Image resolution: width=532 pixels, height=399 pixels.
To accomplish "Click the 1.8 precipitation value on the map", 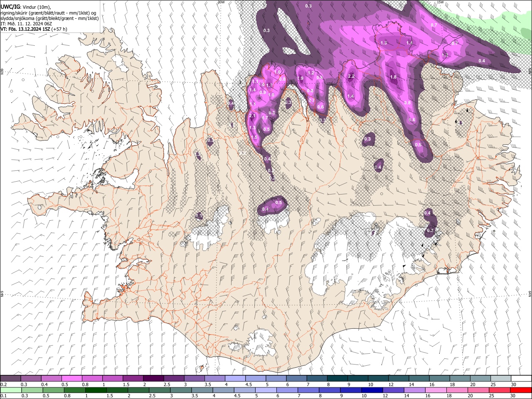I will [x=393, y=77].
